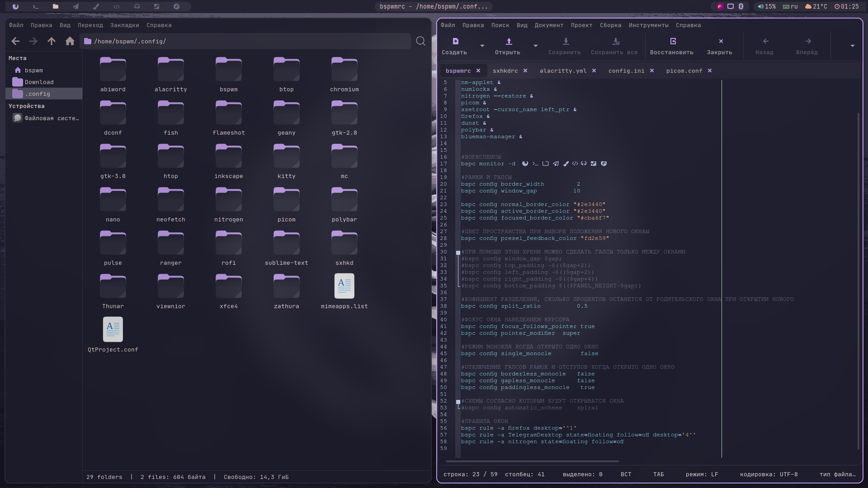Click the search magnifier icon in file manager
This screenshot has height=488, width=868.
coord(420,41)
